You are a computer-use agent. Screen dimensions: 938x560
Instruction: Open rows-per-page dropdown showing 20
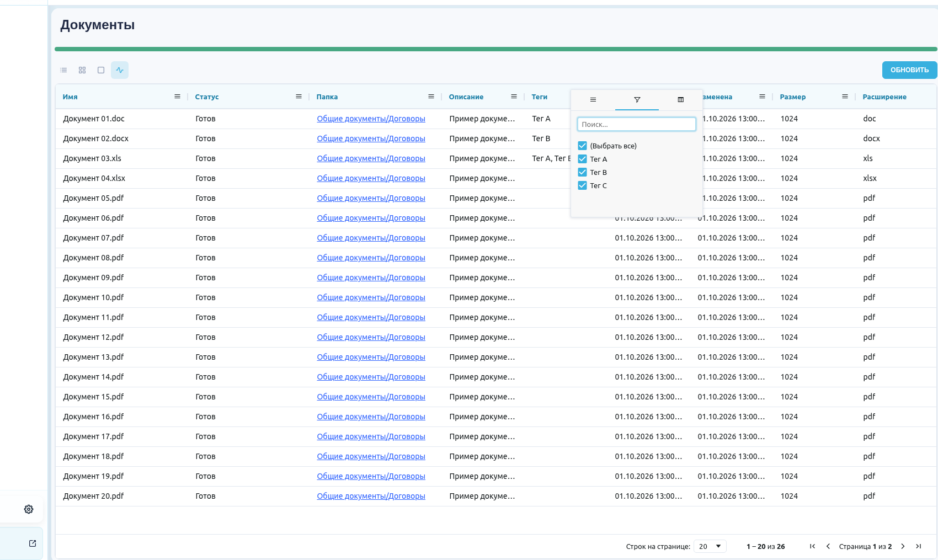[x=710, y=546]
